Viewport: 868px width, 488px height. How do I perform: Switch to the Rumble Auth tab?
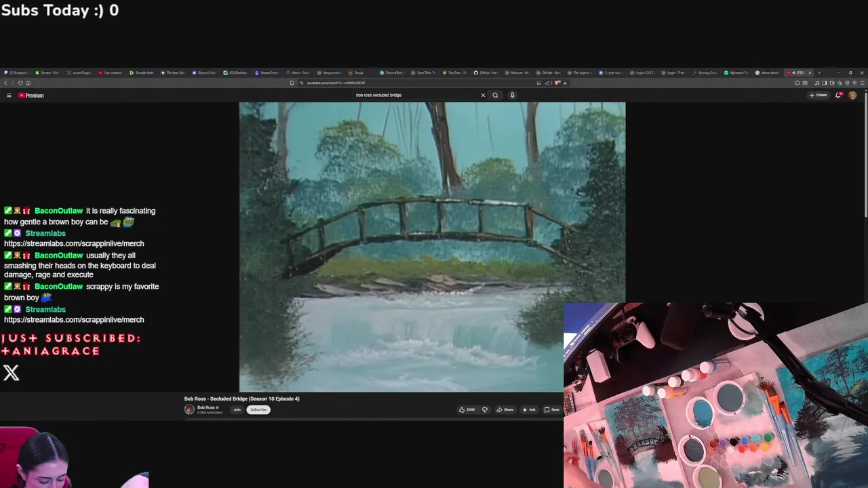(x=141, y=73)
